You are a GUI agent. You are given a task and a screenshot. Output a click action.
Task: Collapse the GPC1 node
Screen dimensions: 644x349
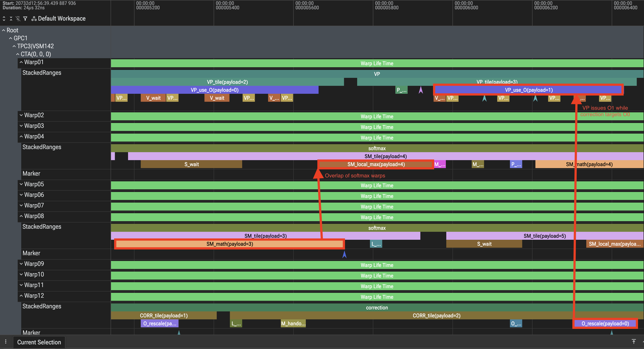10,38
